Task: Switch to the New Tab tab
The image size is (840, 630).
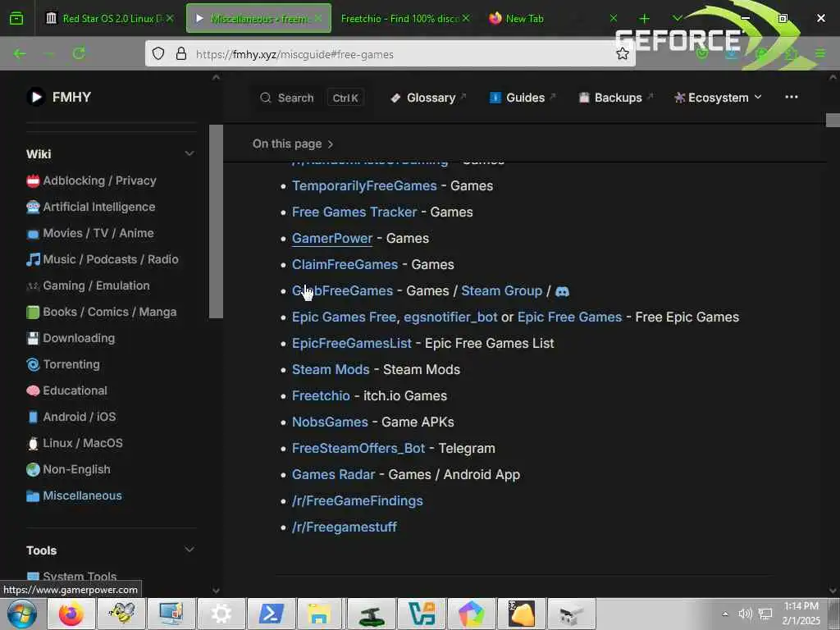Action: coord(552,18)
